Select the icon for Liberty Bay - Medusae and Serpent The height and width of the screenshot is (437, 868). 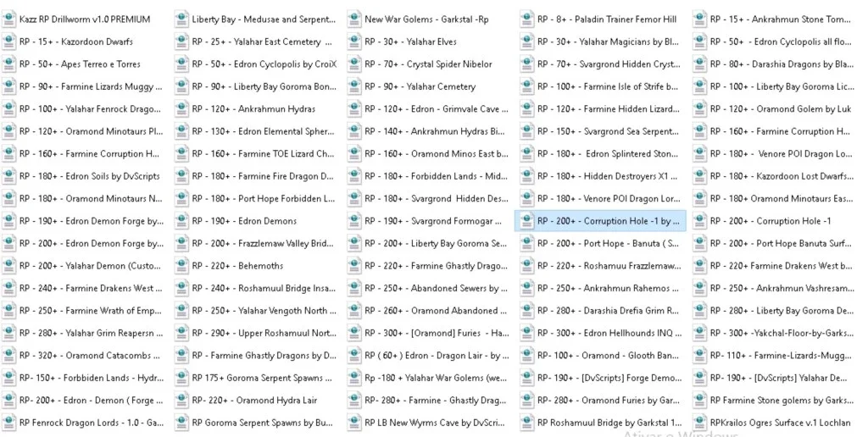click(x=181, y=19)
